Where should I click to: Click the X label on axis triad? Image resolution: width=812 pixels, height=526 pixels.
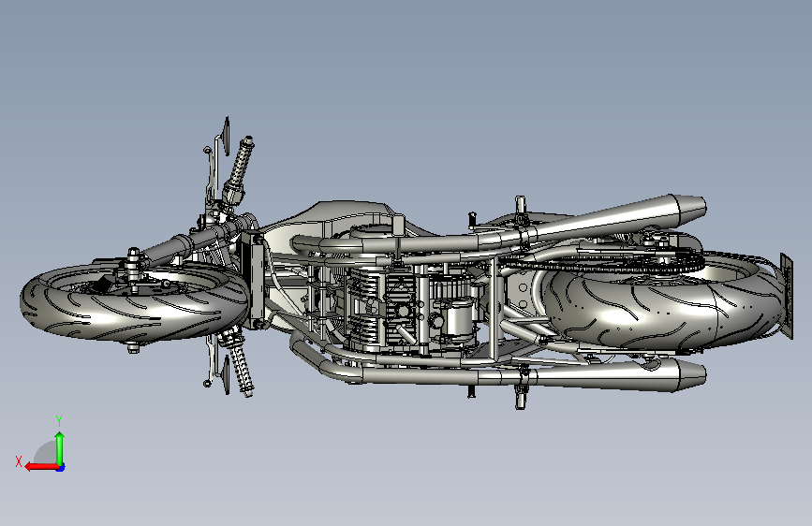pyautogui.click(x=19, y=461)
